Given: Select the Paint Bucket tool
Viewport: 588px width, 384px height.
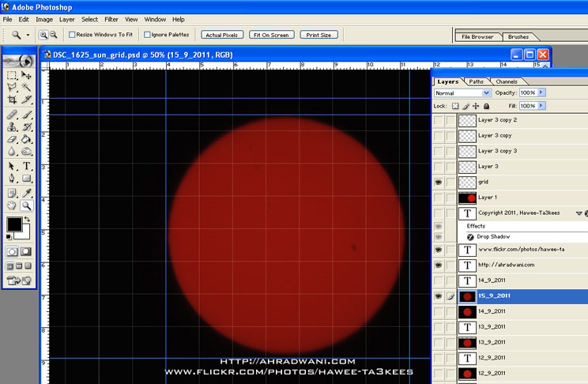Looking at the screenshot, I should tap(27, 140).
